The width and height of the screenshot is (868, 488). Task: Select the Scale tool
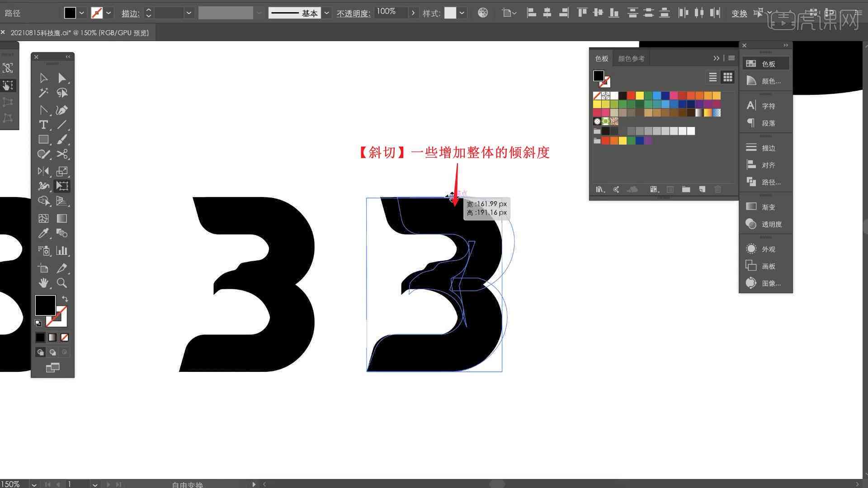(62, 171)
